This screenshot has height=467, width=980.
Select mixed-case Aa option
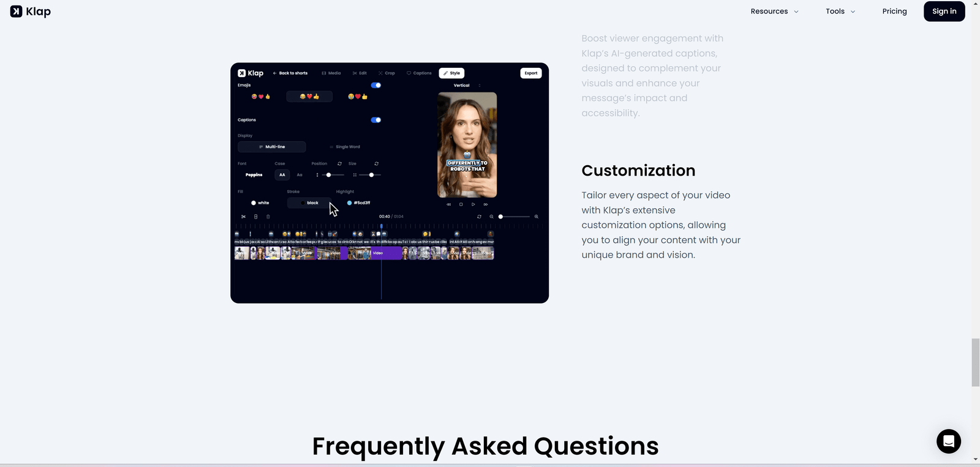[x=300, y=175]
